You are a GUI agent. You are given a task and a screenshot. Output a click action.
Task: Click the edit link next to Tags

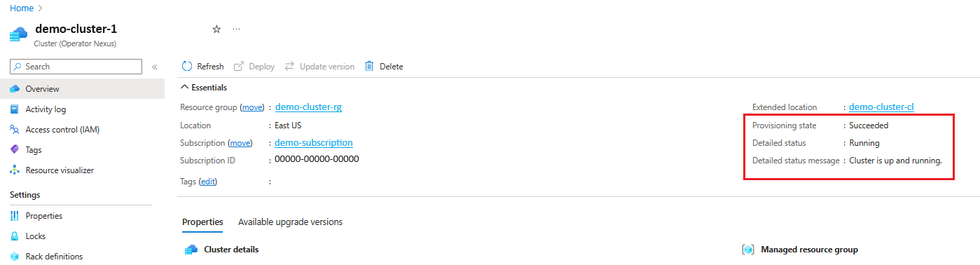point(208,182)
